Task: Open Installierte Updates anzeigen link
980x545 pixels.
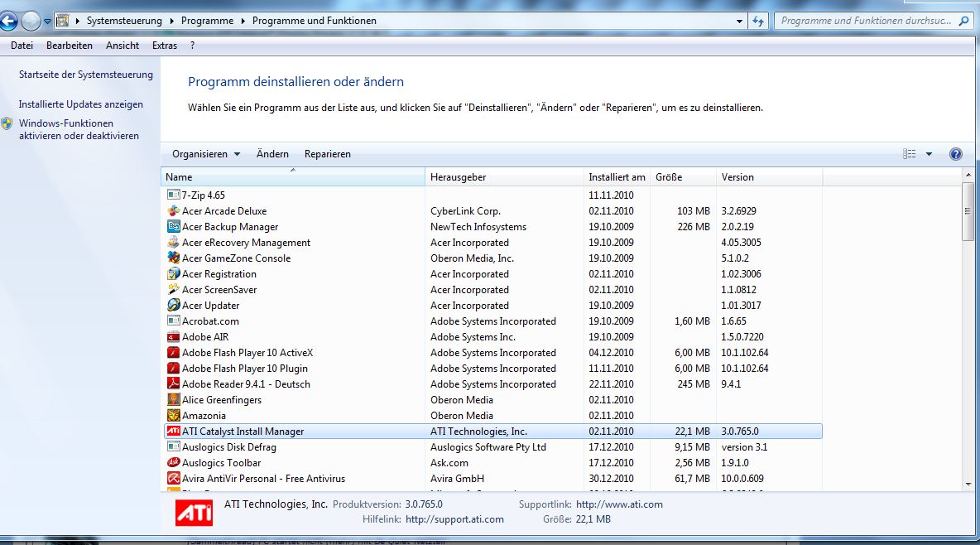Action: [80, 104]
